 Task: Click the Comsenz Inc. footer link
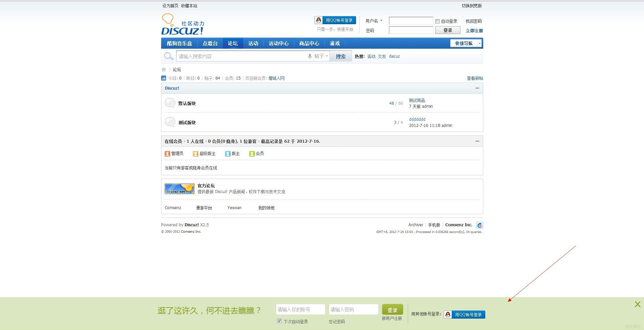tap(459, 225)
